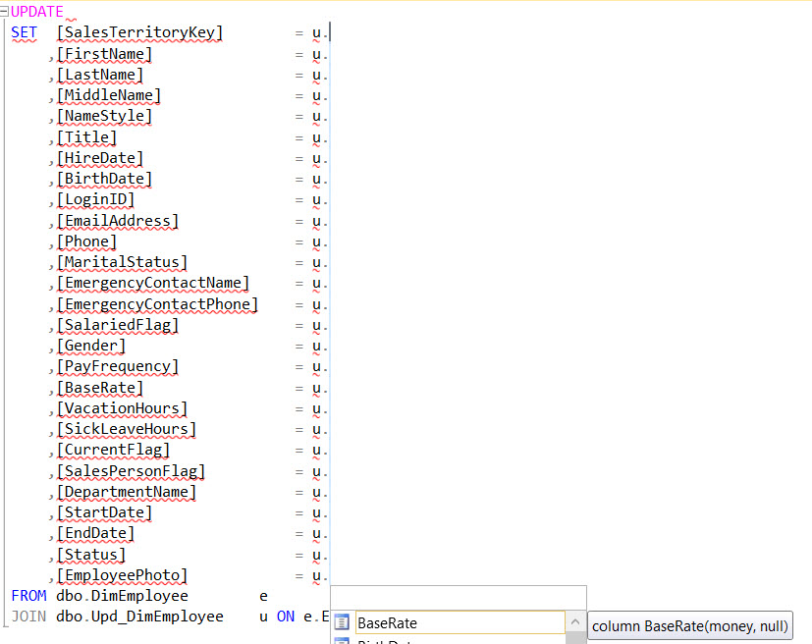Screen dimensions: 812x644
Task: Click the [EmployeePhoto] column name
Action: tap(122, 575)
